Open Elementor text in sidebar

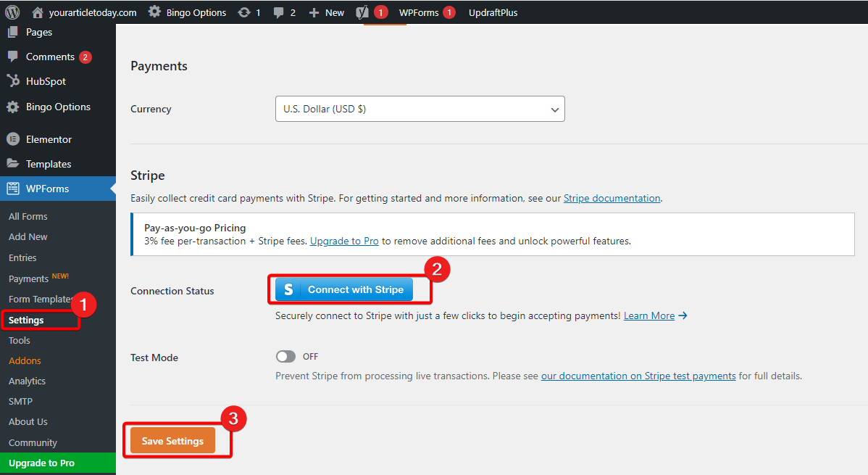[49, 139]
